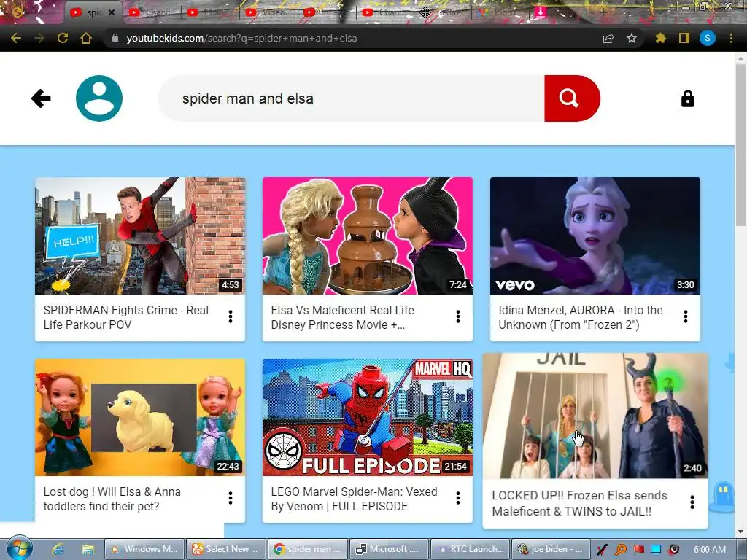Switch to the pink download-icon tab

click(x=541, y=12)
